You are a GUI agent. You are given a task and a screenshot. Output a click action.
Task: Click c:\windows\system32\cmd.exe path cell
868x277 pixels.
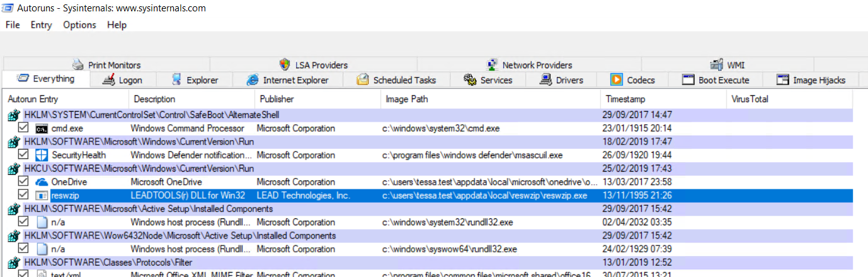point(441,128)
